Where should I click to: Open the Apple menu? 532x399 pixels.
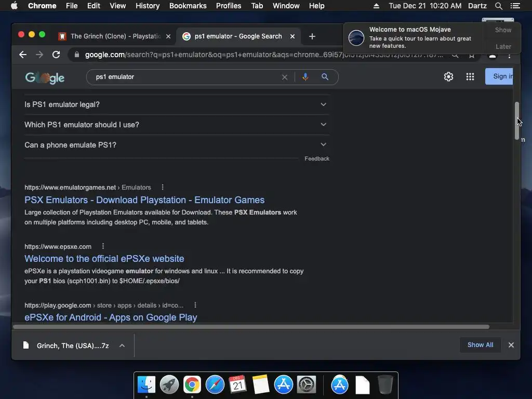pyautogui.click(x=14, y=6)
